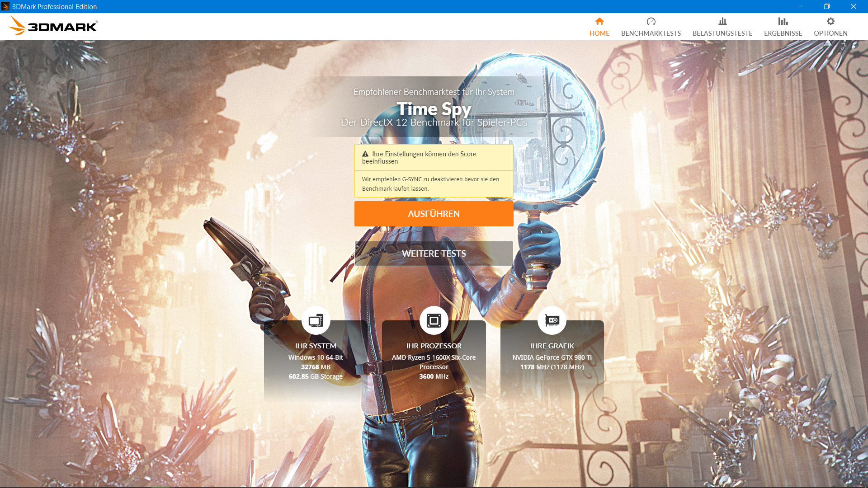
Task: Select the yellow settings warning banner
Action: coord(434,171)
